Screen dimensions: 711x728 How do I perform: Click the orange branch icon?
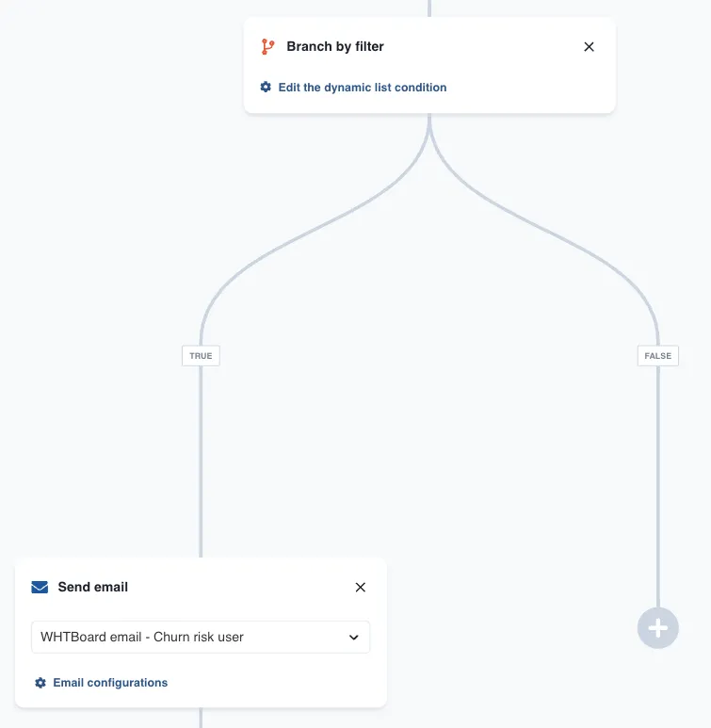point(267,46)
